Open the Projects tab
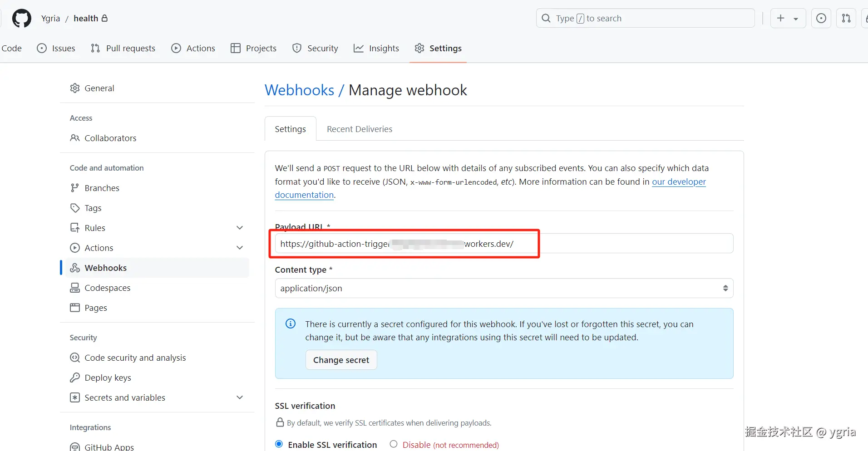 pyautogui.click(x=253, y=48)
